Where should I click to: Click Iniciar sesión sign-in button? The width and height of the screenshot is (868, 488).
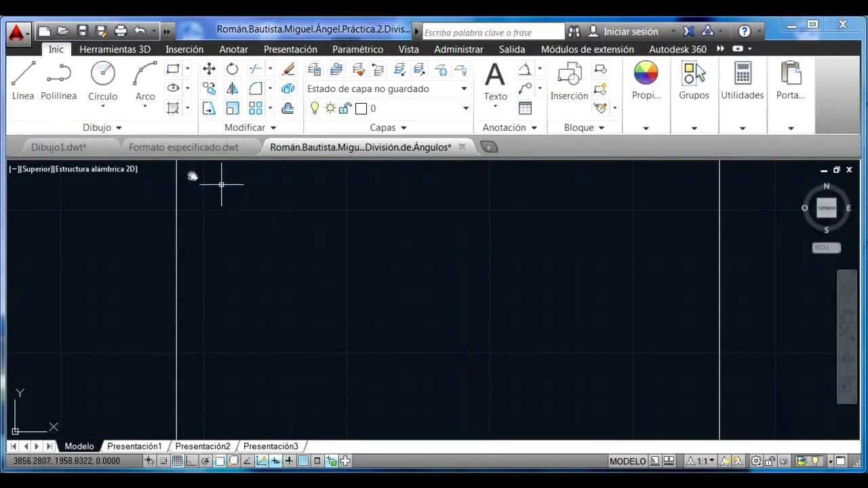[624, 31]
